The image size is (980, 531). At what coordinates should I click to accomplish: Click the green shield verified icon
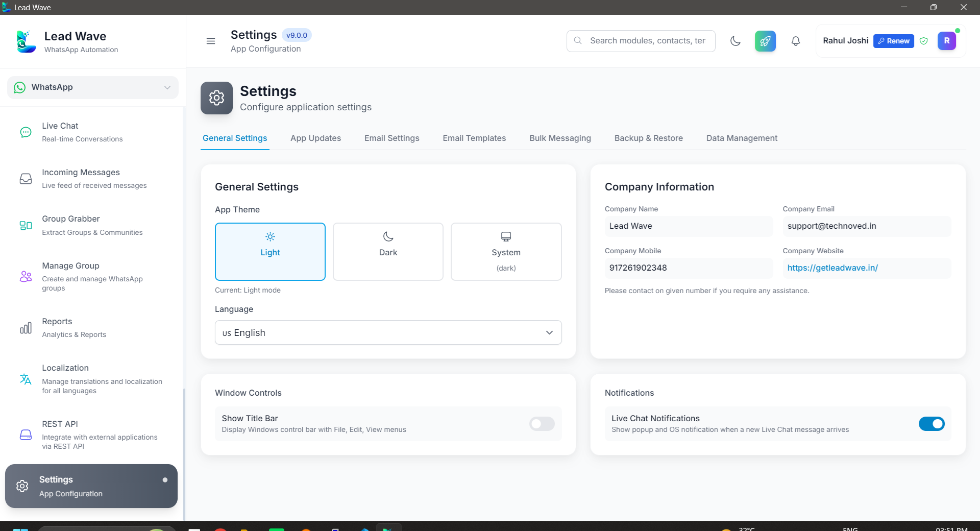tap(924, 41)
